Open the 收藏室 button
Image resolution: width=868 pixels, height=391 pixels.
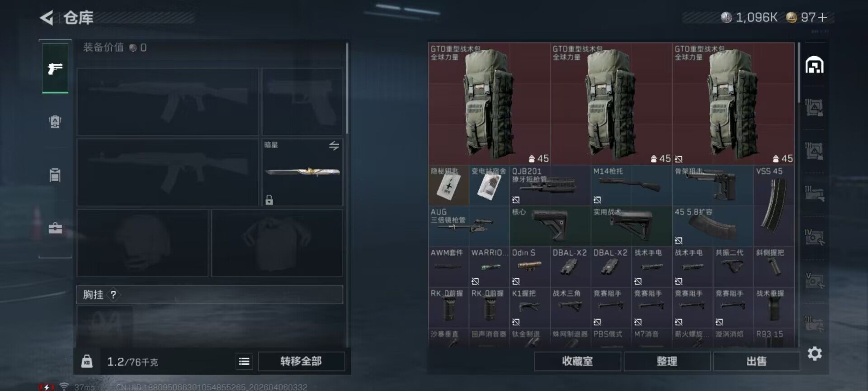[x=577, y=361]
